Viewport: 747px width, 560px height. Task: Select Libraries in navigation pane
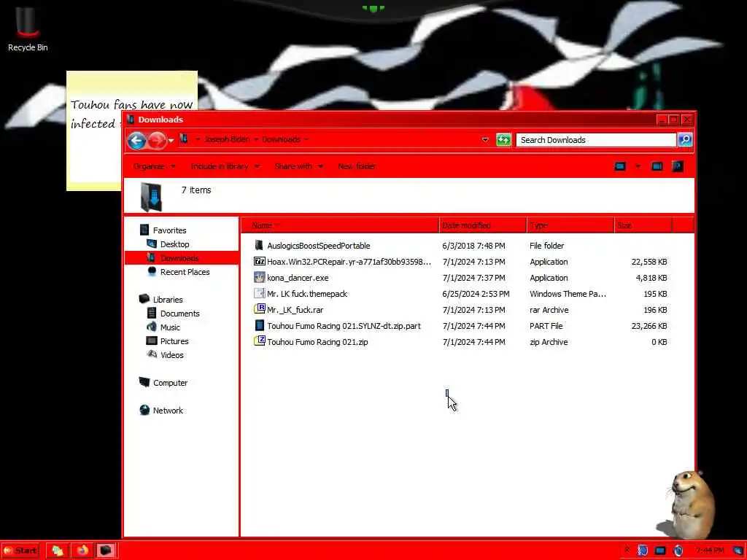(x=167, y=300)
